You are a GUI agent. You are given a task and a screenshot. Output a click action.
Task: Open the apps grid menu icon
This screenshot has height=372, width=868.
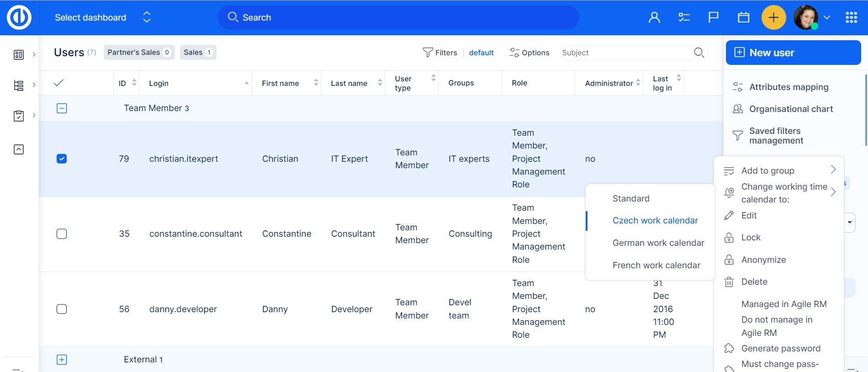[851, 18]
